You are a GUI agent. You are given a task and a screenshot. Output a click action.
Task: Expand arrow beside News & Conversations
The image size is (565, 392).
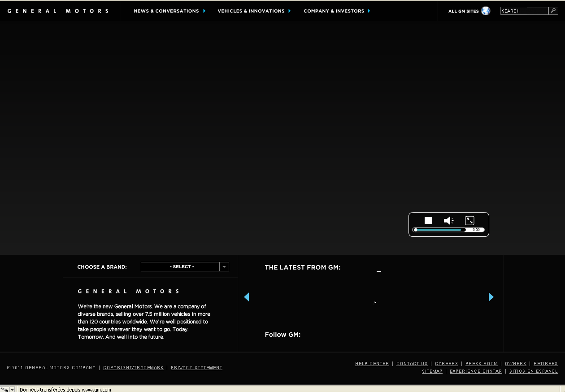[204, 11]
